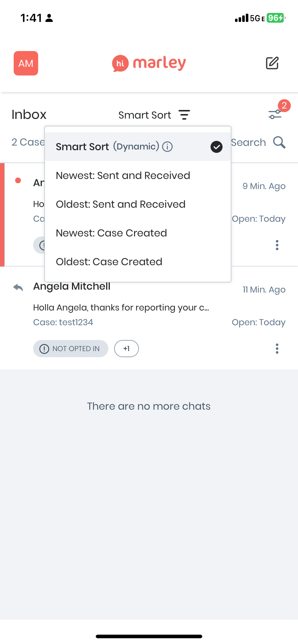
Task: Toggle the Smart Sort checkmark
Action: [216, 147]
